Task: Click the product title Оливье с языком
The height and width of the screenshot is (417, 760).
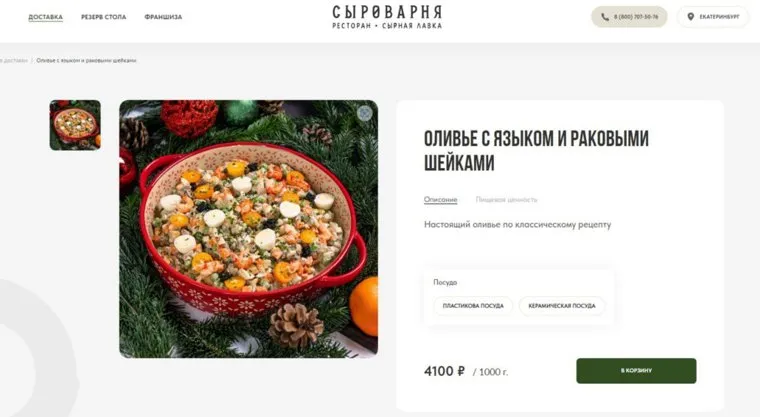Action: 536,151
